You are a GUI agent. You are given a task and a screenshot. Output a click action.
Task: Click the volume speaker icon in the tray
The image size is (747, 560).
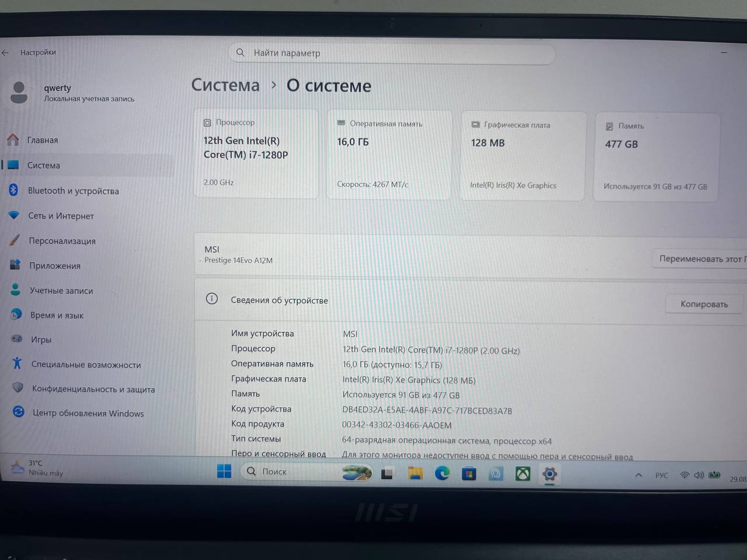coord(699,475)
